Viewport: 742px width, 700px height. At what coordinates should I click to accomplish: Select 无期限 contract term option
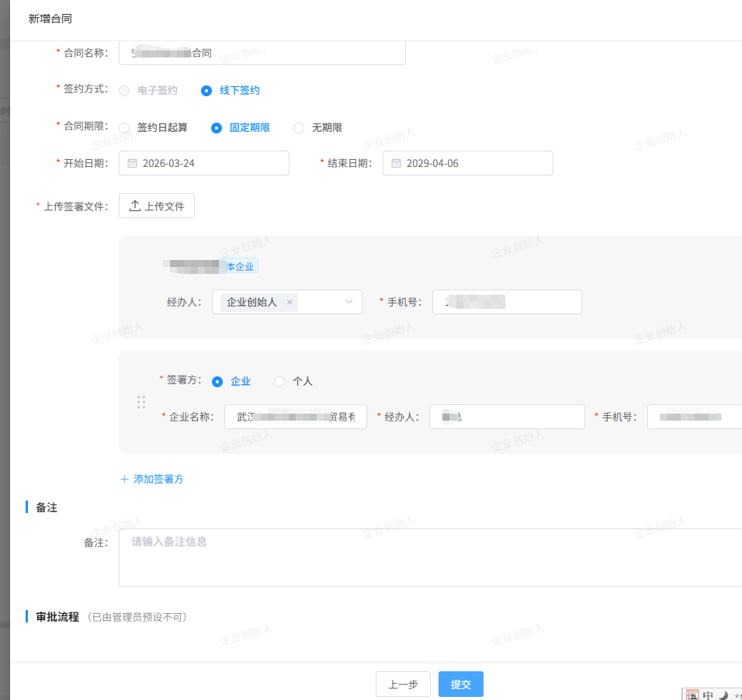point(299,127)
